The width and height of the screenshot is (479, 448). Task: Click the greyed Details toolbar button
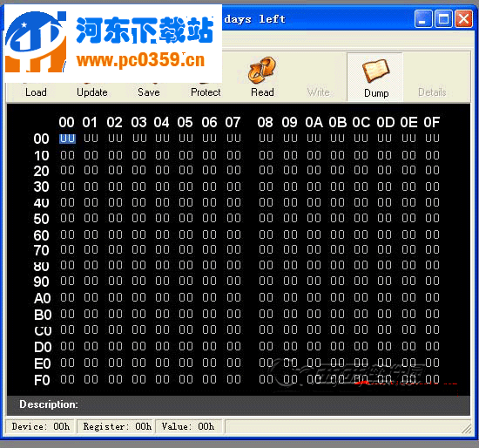click(x=432, y=92)
